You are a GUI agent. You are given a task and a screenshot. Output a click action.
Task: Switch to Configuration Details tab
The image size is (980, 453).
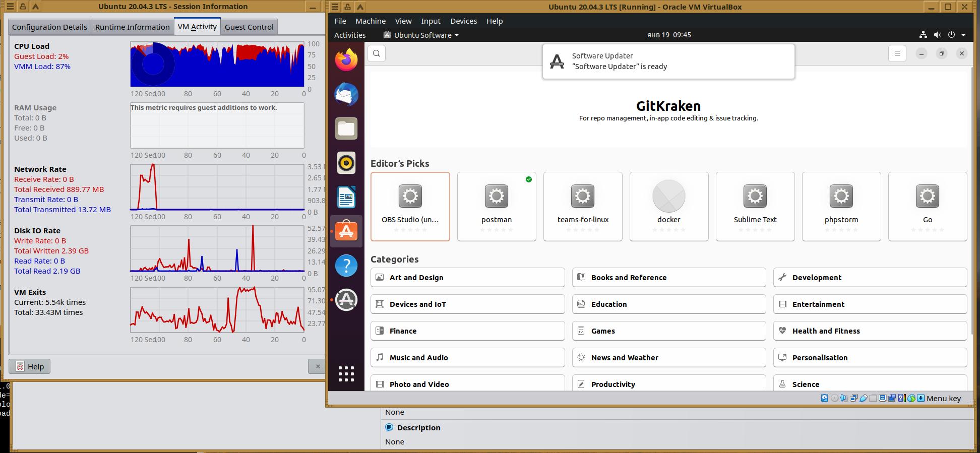coord(49,27)
